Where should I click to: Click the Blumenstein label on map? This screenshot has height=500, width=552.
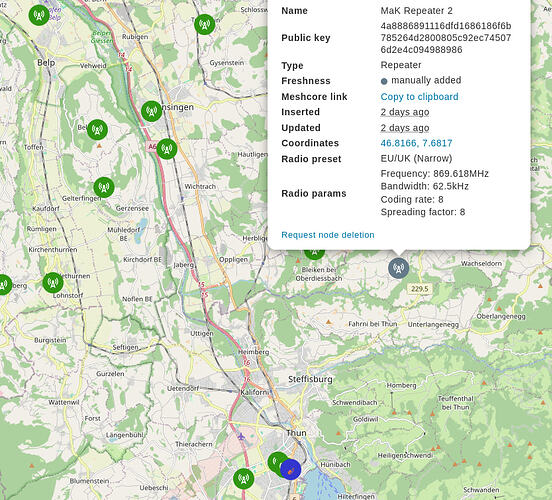click(89, 481)
